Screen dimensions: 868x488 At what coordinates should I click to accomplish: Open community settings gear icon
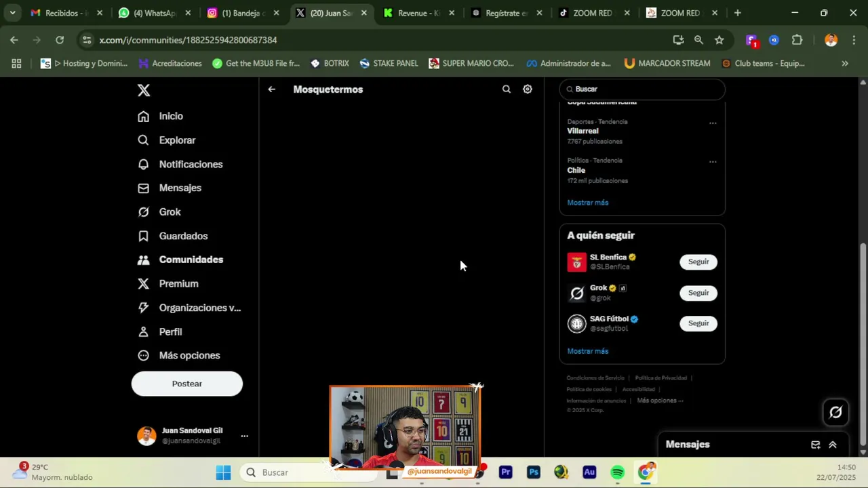[x=528, y=89]
